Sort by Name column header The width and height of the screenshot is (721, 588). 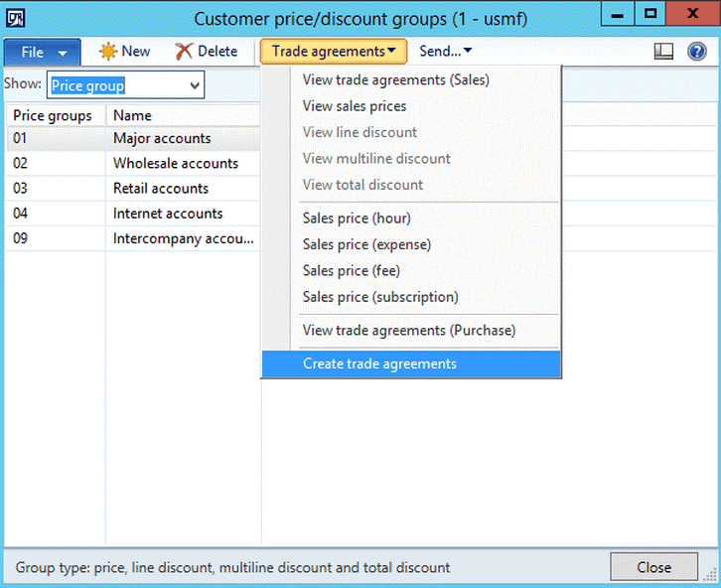pos(184,115)
